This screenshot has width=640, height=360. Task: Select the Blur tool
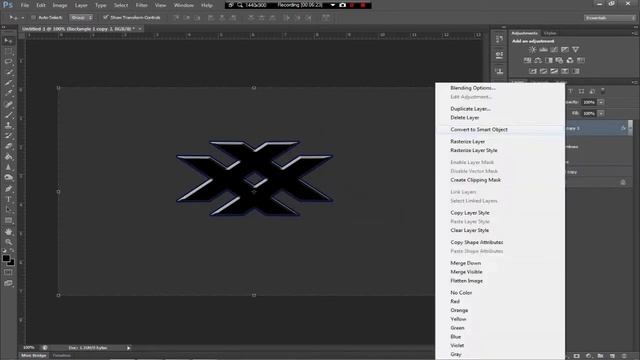(x=8, y=167)
